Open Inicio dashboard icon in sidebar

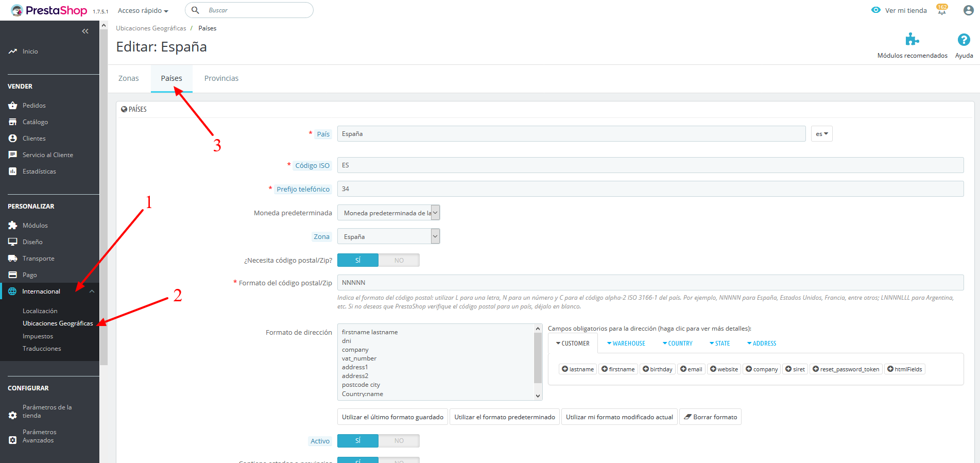(13, 52)
